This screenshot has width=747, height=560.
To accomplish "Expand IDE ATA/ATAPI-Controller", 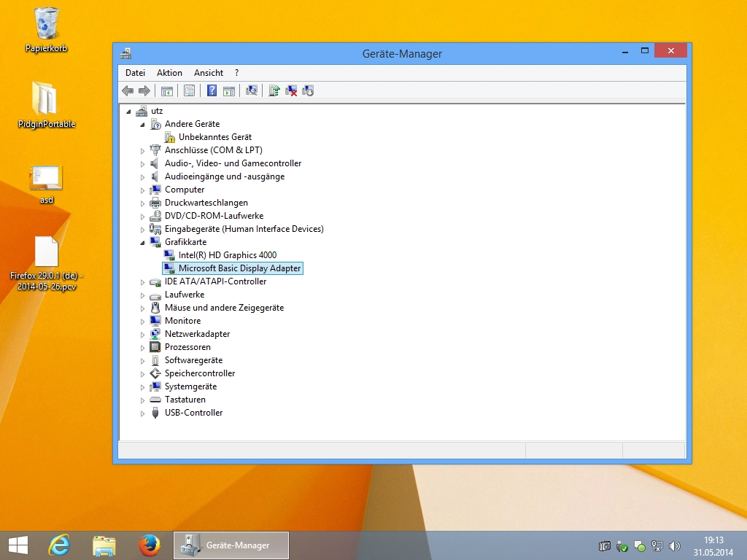I will tap(142, 282).
